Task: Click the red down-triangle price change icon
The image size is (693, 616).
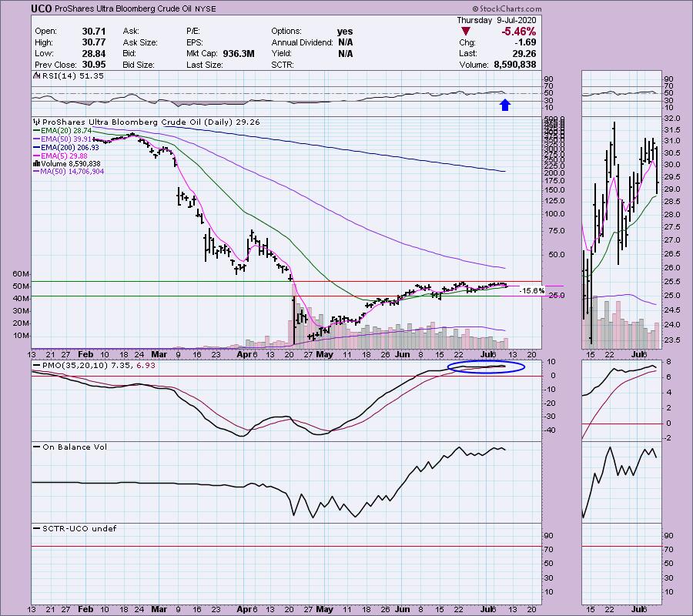Action: click(465, 32)
